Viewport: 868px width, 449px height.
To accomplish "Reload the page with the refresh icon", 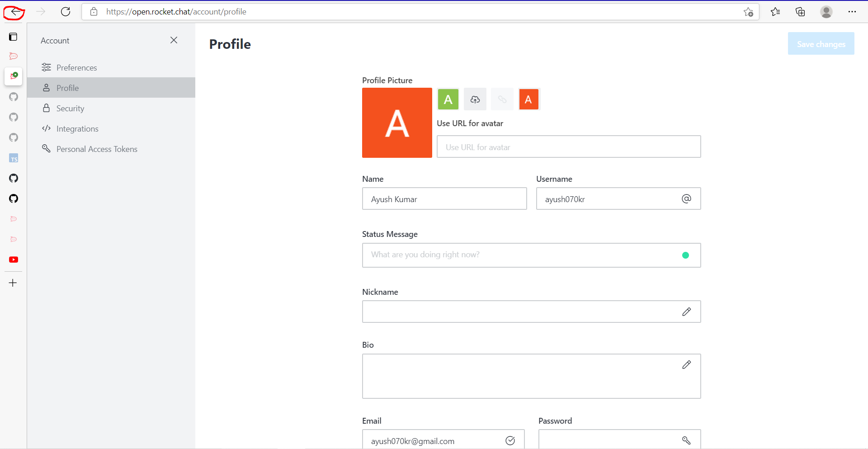I will click(66, 12).
